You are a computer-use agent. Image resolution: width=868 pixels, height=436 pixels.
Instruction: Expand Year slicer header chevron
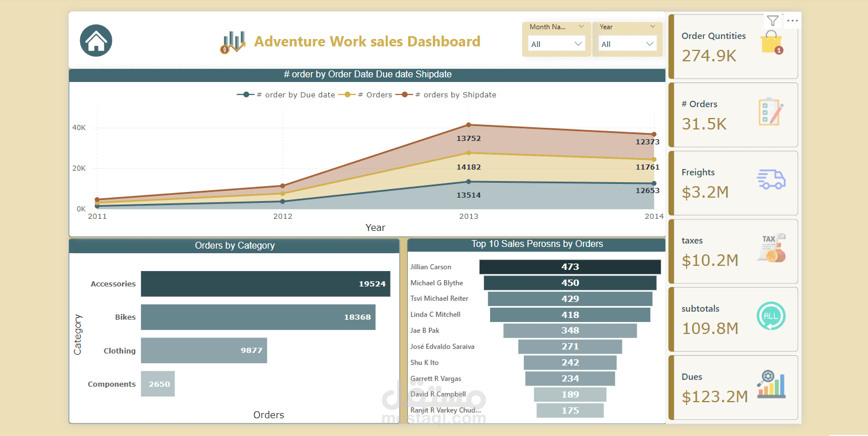pos(653,26)
